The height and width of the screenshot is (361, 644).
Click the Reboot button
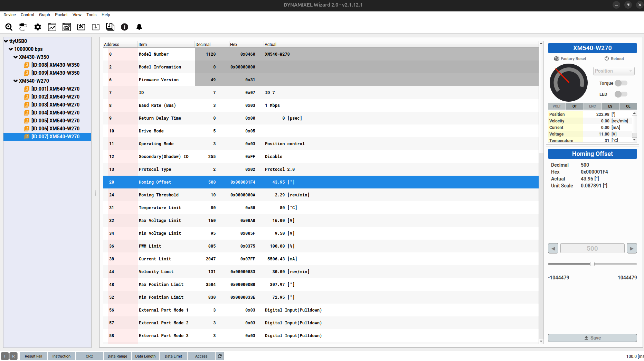(x=614, y=59)
